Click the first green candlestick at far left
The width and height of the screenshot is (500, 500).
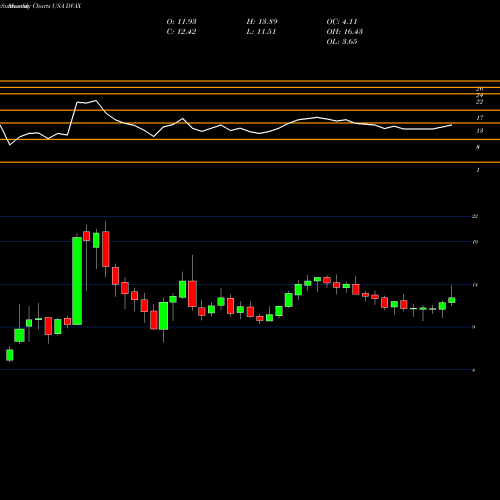point(10,355)
